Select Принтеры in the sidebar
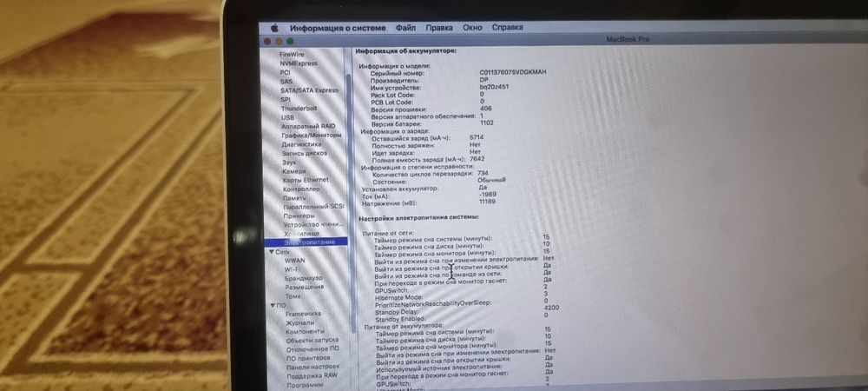The width and height of the screenshot is (868, 391). (299, 215)
